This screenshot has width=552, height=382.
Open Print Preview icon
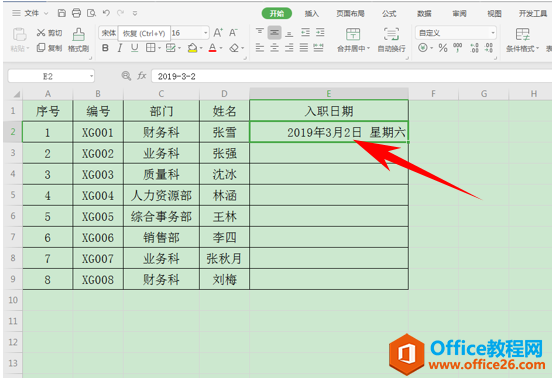[91, 13]
